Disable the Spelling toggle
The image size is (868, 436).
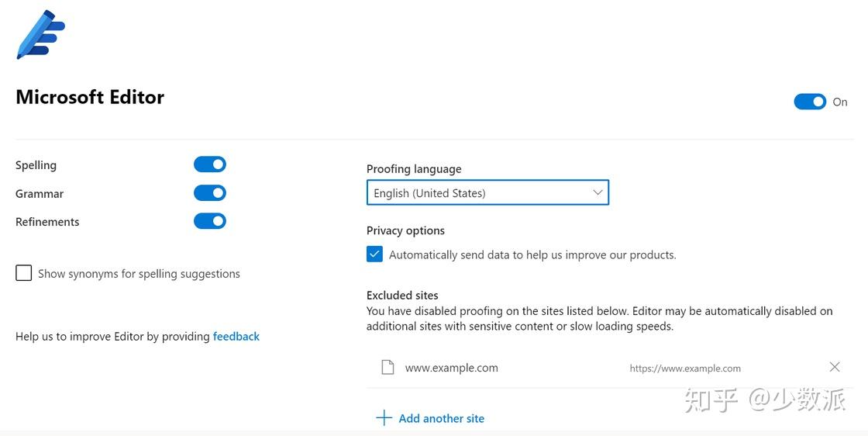[209, 164]
